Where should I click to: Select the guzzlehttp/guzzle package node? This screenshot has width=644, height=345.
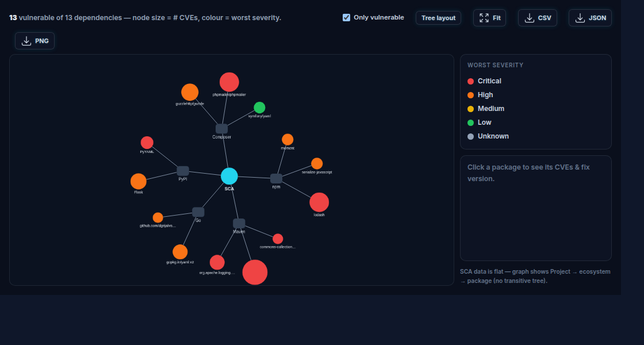tap(190, 93)
